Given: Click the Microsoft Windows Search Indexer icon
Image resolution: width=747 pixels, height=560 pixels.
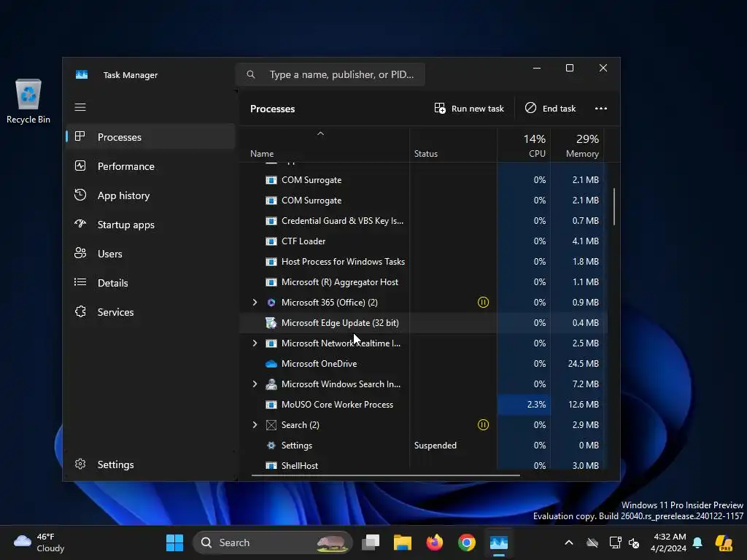Looking at the screenshot, I should coord(271,384).
